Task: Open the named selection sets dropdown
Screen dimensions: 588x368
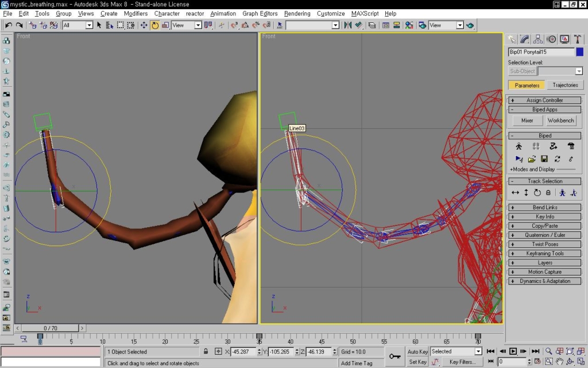Action: [x=335, y=25]
